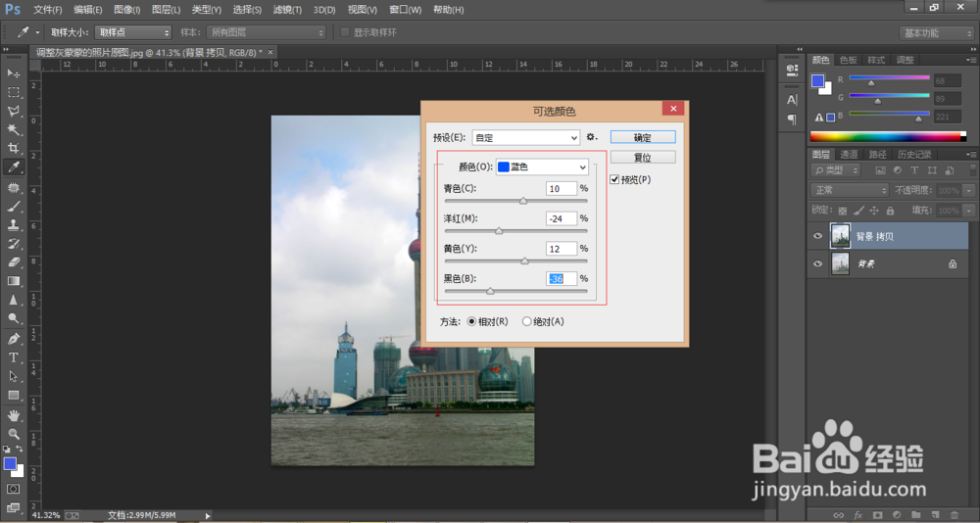This screenshot has height=523, width=980.
Task: Switch to the 通道 tab
Action: 849,155
